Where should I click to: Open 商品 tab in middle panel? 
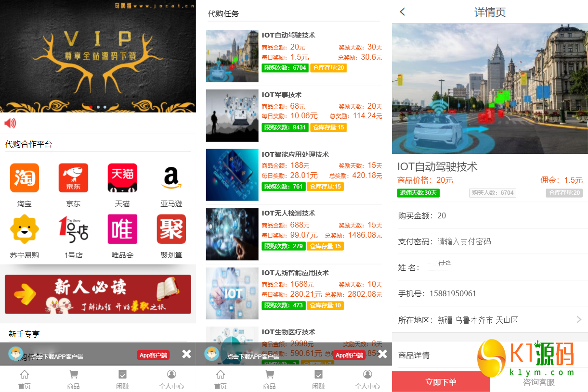270,379
